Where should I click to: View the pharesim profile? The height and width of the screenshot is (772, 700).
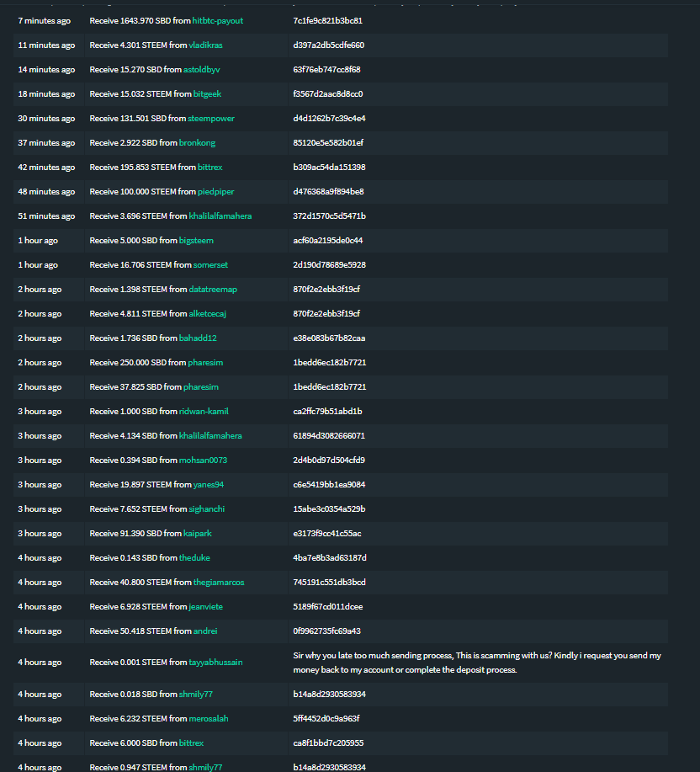coord(205,362)
